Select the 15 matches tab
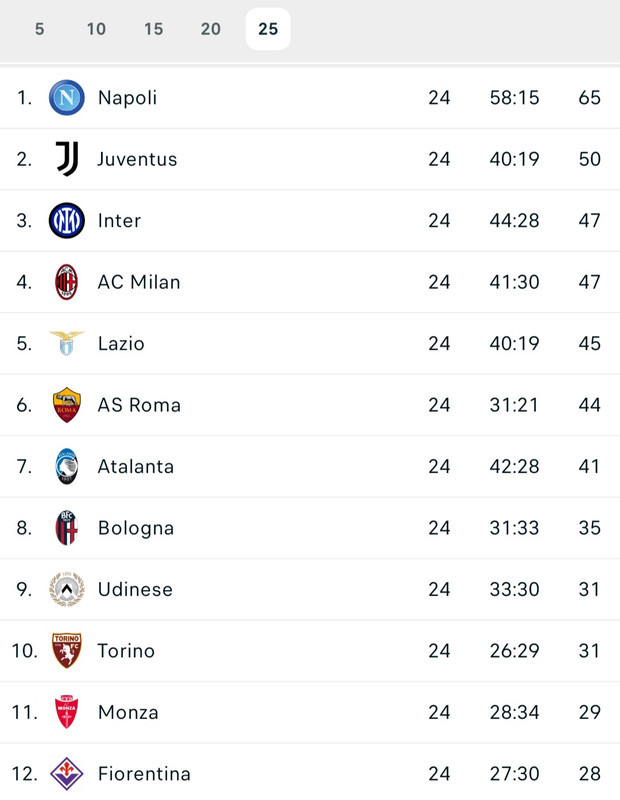The image size is (620, 800). (154, 29)
